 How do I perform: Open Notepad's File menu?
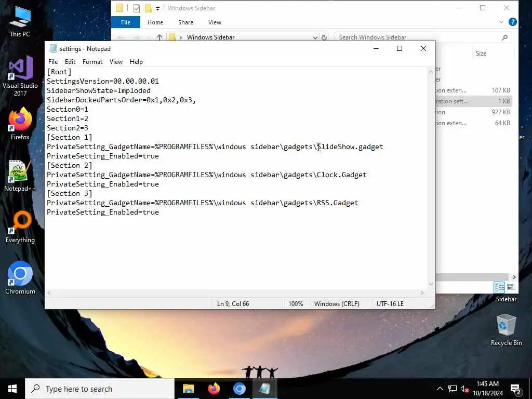point(53,62)
